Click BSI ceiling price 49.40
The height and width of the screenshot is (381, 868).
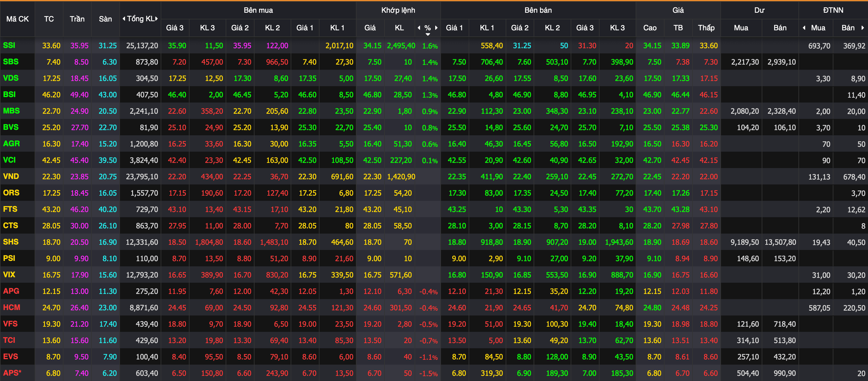(x=80, y=95)
